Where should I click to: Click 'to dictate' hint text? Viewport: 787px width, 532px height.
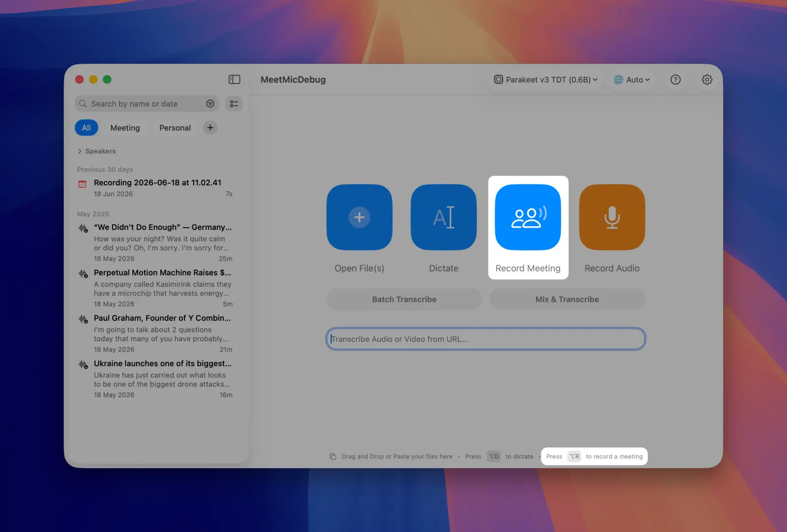(519, 457)
